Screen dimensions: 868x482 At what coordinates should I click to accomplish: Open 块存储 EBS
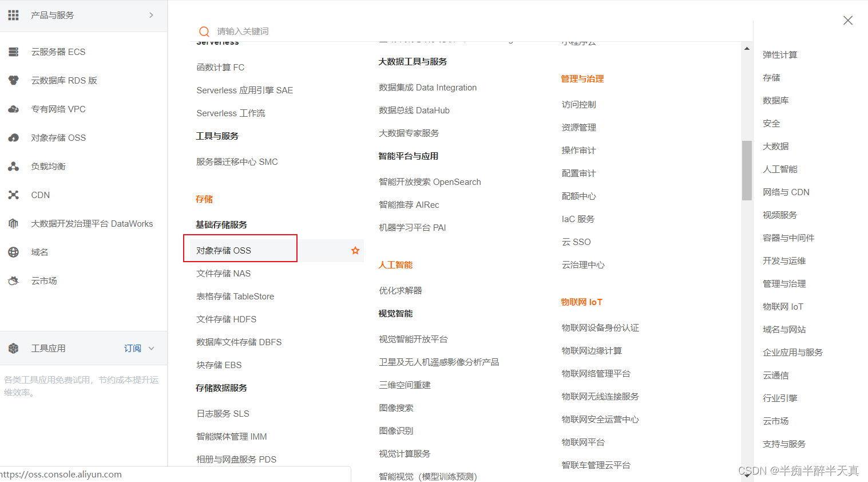[219, 365]
